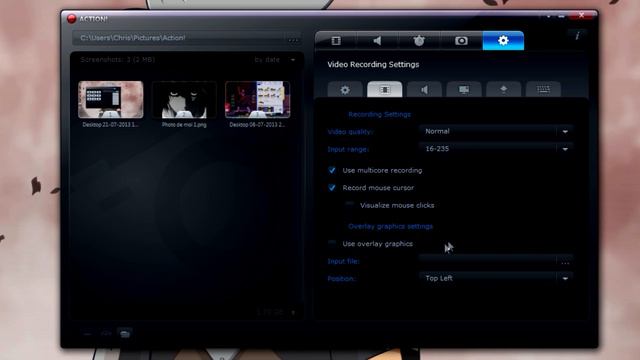Toggle Record mouse cursor checkbox
Screen dimensions: 640x360
pyautogui.click(x=332, y=188)
